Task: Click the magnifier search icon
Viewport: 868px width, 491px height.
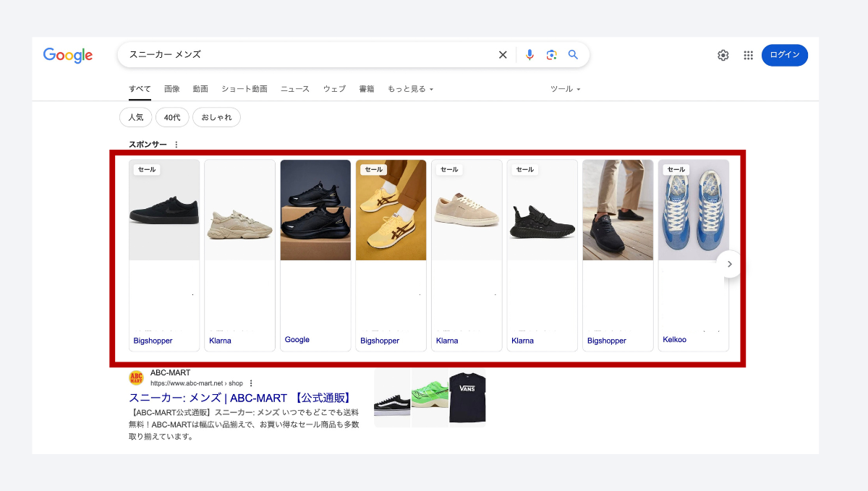Action: [573, 55]
